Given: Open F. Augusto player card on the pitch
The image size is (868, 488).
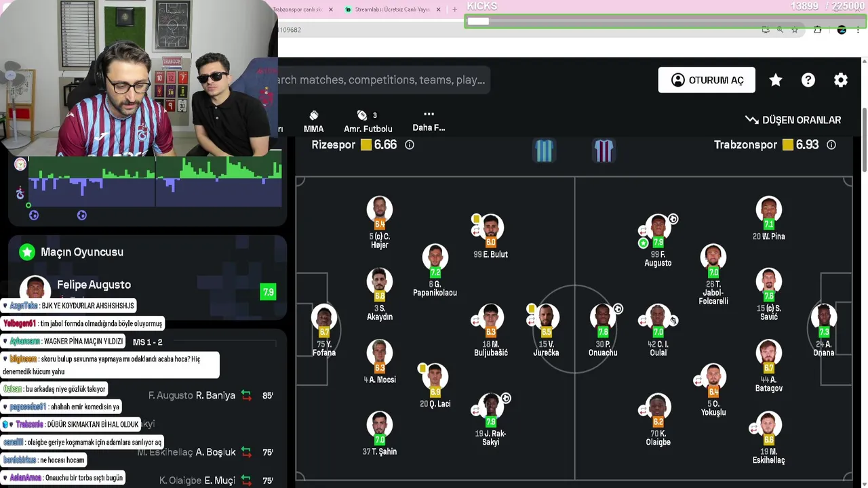Looking at the screenshot, I should [658, 241].
